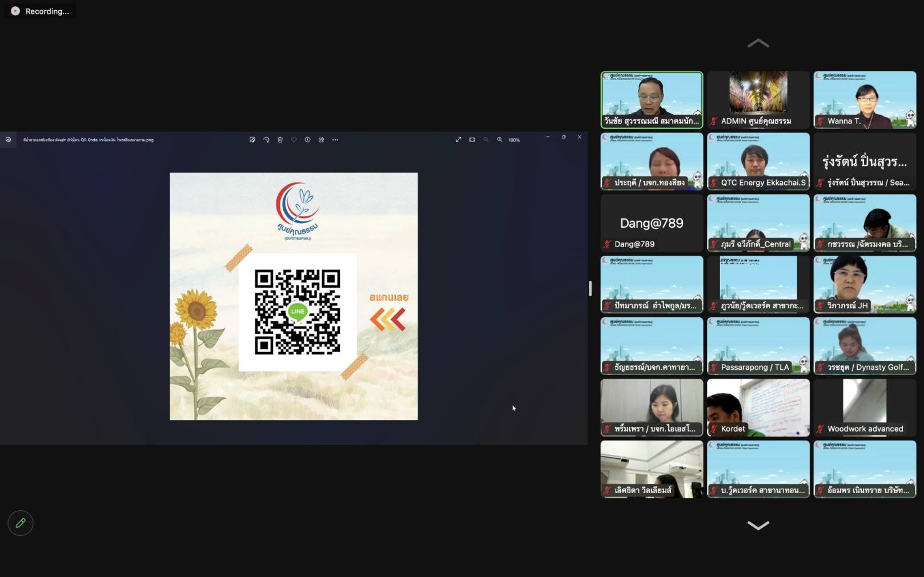Click muted mic icon on เลิศธิดา วิลเลียมส์ tile

tap(608, 491)
